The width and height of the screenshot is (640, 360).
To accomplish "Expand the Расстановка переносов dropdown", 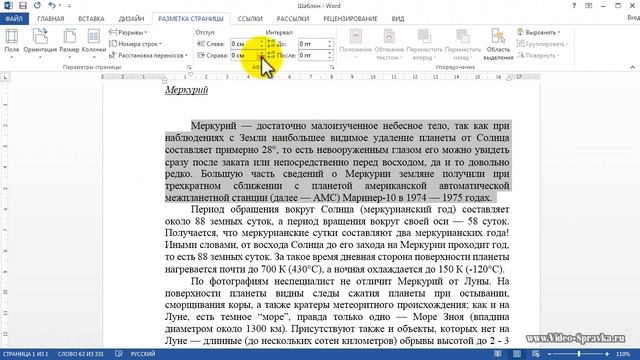I will 149,55.
